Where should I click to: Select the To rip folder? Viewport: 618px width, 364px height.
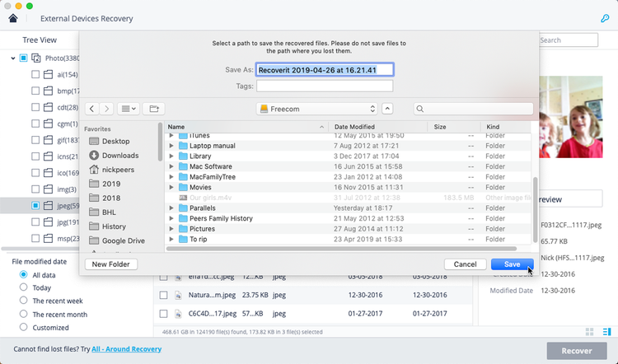[348, 239]
